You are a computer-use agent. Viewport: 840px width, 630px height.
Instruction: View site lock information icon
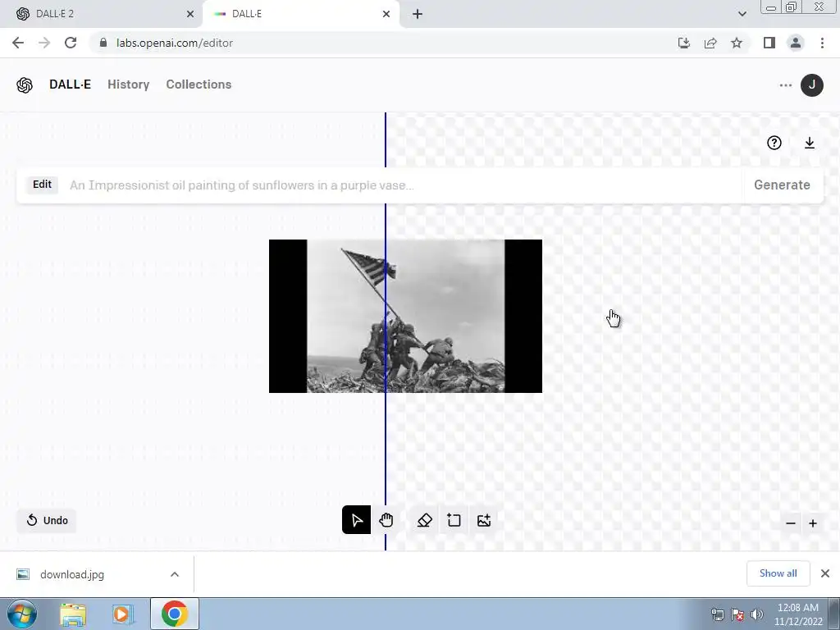pyautogui.click(x=103, y=43)
